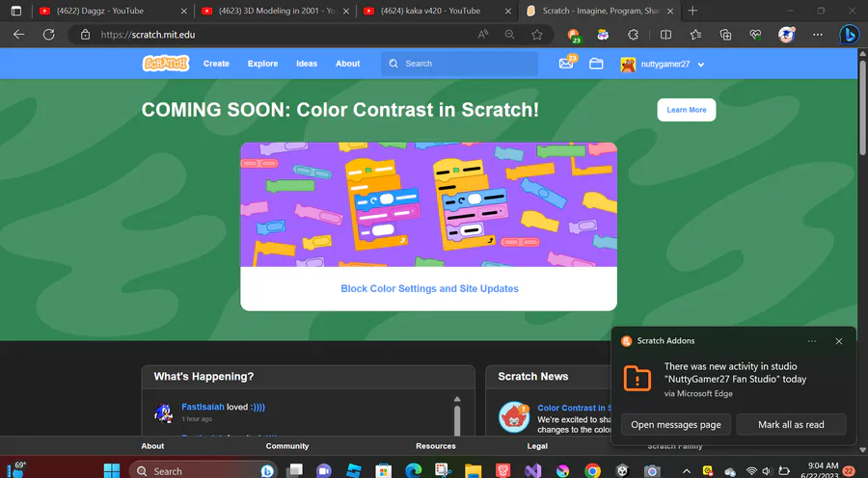The width and height of the screenshot is (868, 478).
Task: Switch to kaka v420 YouTube tab
Action: (437, 11)
